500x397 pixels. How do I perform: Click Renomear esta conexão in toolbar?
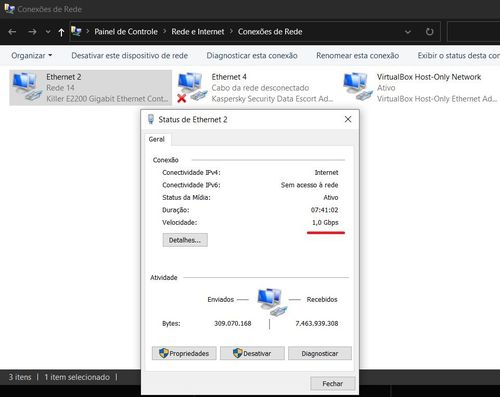click(358, 55)
